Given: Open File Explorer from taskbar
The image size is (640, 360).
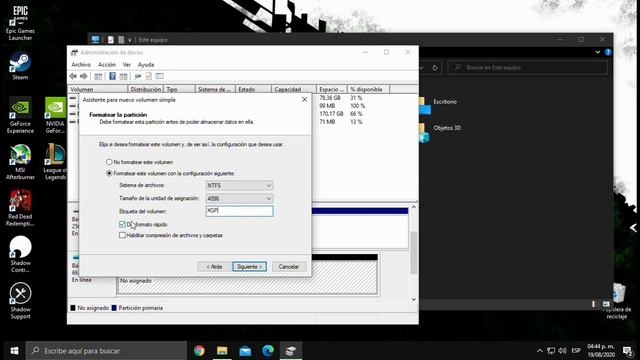Looking at the screenshot, I should 222,351.
